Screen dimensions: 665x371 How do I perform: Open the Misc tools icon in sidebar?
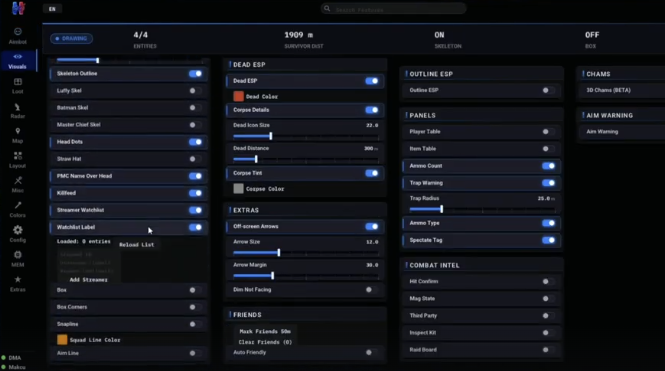(17, 181)
